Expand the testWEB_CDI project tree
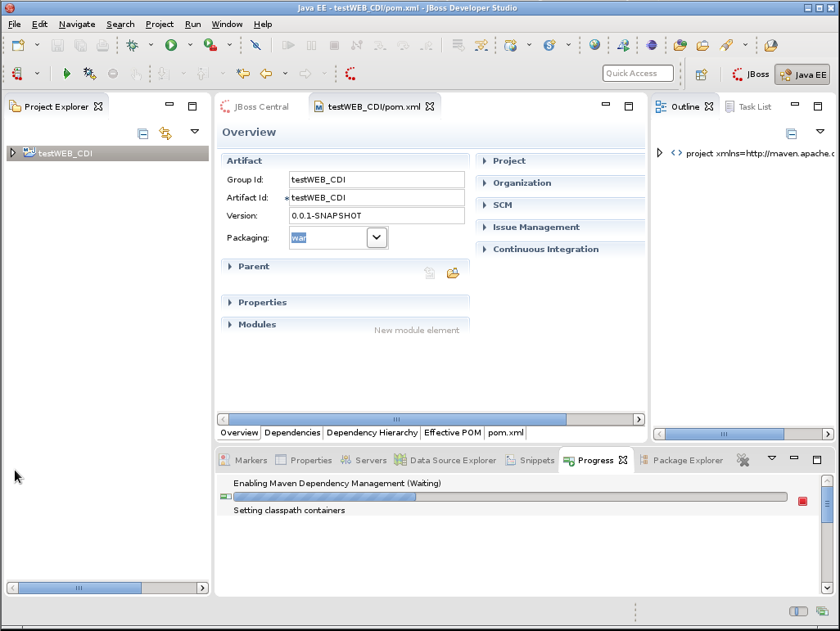 12,153
